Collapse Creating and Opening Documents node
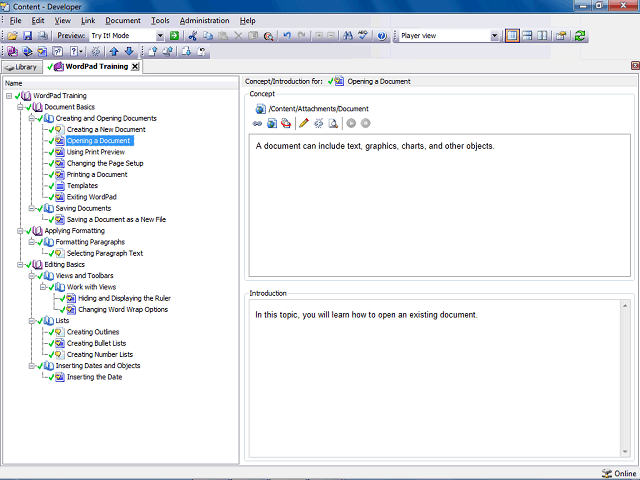Image resolution: width=640 pixels, height=480 pixels. point(31,118)
